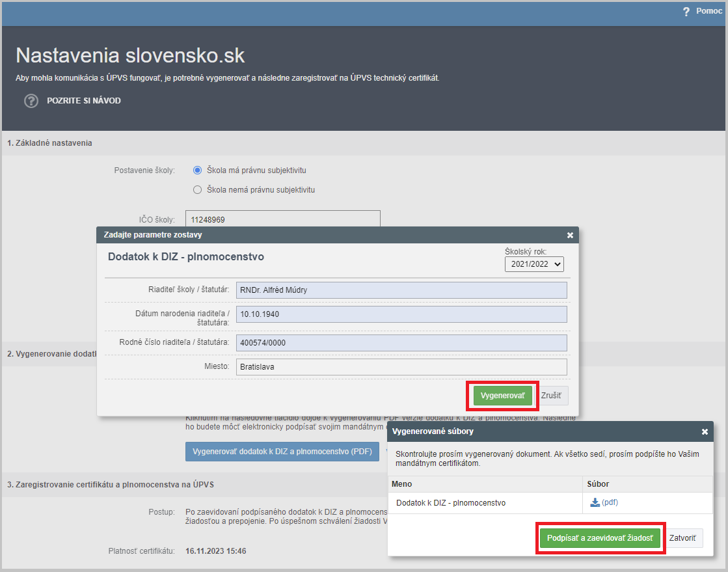Screen dimensions: 728x572
Task: Click the PDF download arrow icon
Action: [x=594, y=502]
